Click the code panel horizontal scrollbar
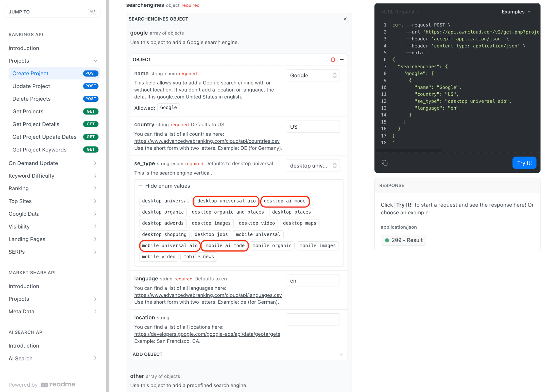548x392 pixels. pyautogui.click(x=409, y=151)
